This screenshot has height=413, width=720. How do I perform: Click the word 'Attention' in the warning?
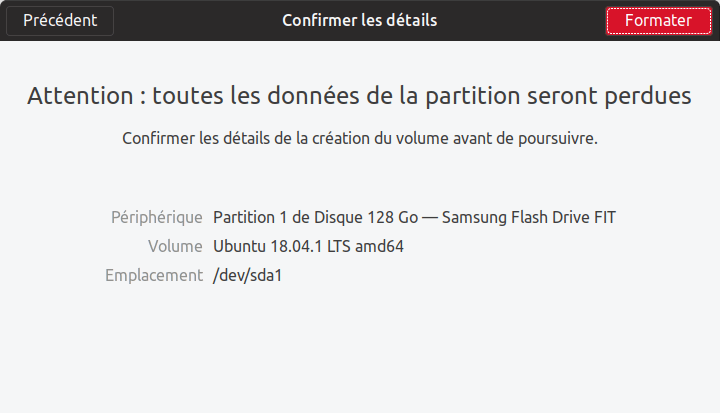(x=80, y=96)
